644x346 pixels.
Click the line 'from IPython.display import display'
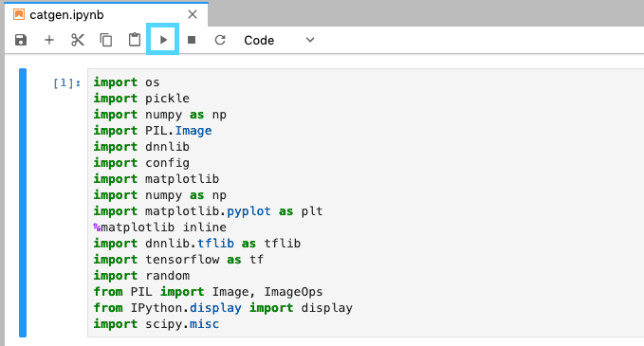tap(223, 308)
